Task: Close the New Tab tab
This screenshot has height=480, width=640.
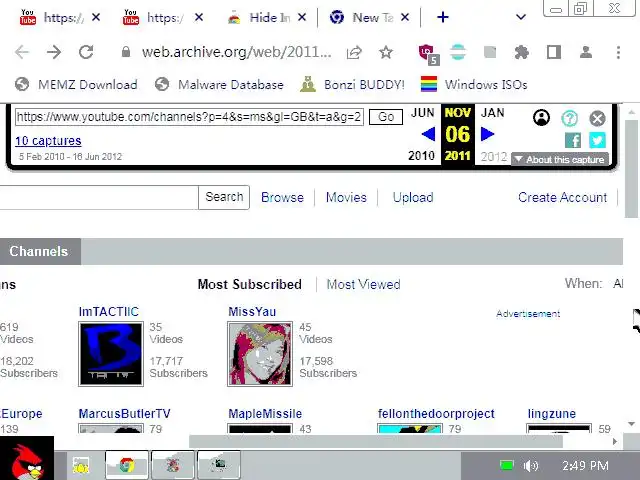Action: [404, 17]
